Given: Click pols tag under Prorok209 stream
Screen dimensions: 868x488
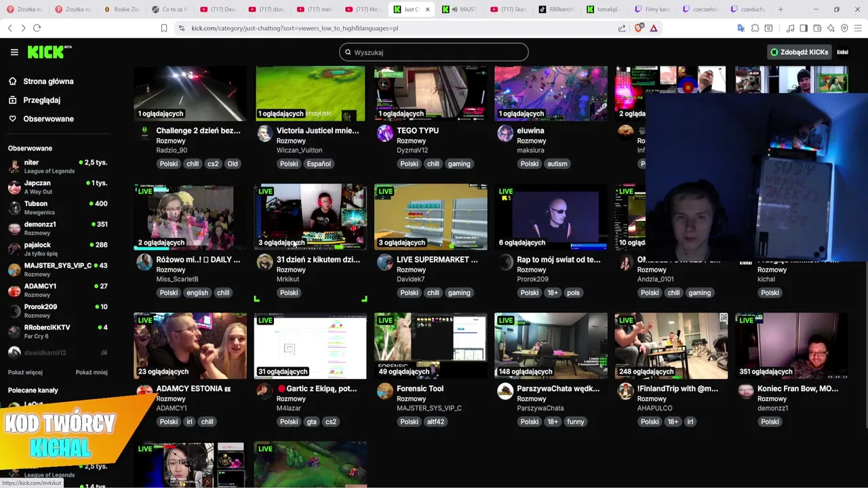Looking at the screenshot, I should tap(574, 293).
